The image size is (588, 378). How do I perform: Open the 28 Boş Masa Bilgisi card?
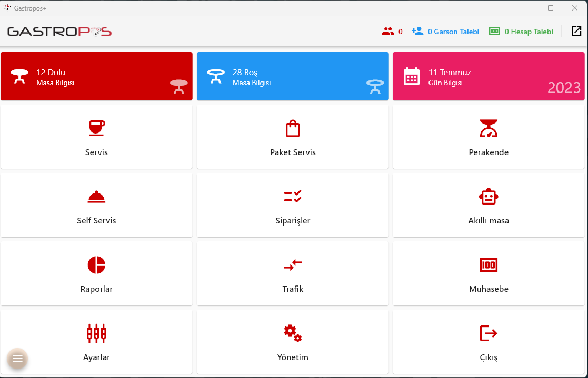coord(293,76)
